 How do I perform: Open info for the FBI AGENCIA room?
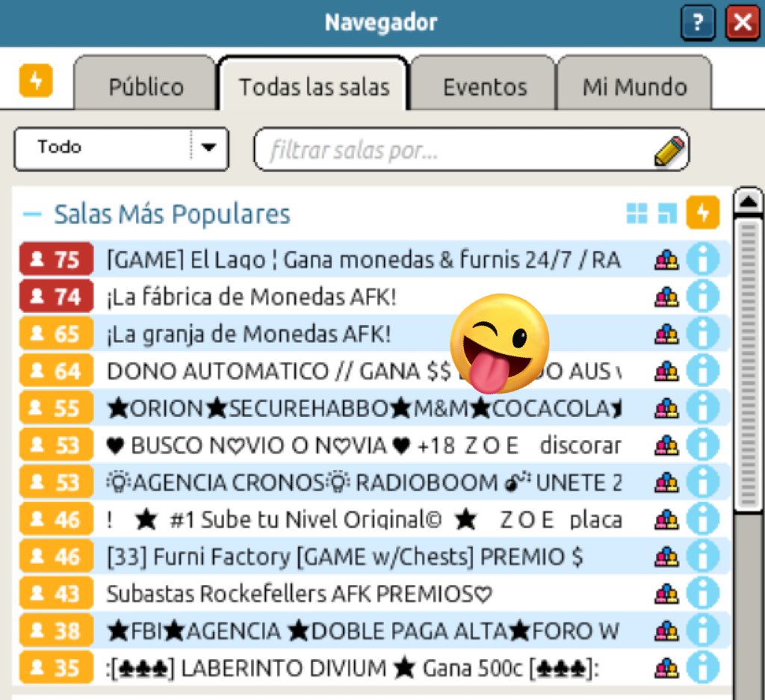tap(702, 631)
